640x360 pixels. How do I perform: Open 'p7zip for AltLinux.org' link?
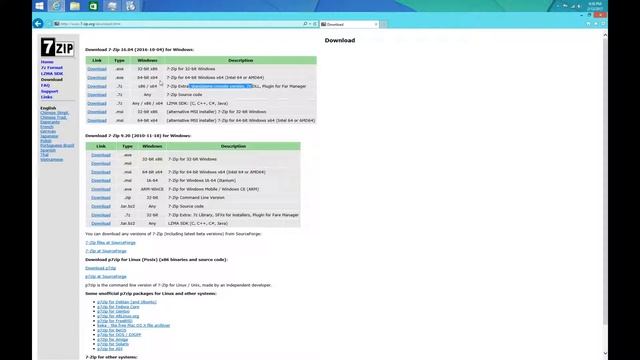[118, 316]
